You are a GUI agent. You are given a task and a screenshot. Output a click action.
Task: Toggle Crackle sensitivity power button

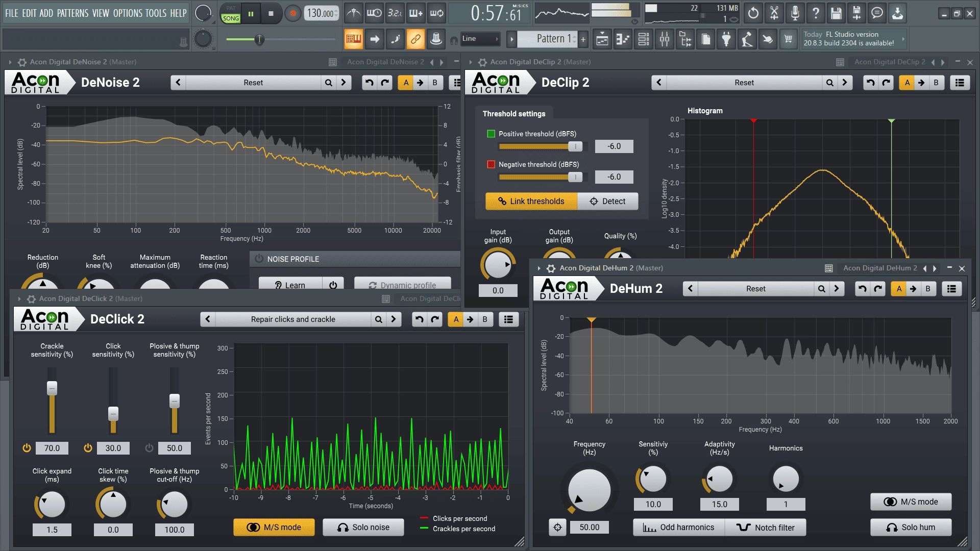coord(27,448)
